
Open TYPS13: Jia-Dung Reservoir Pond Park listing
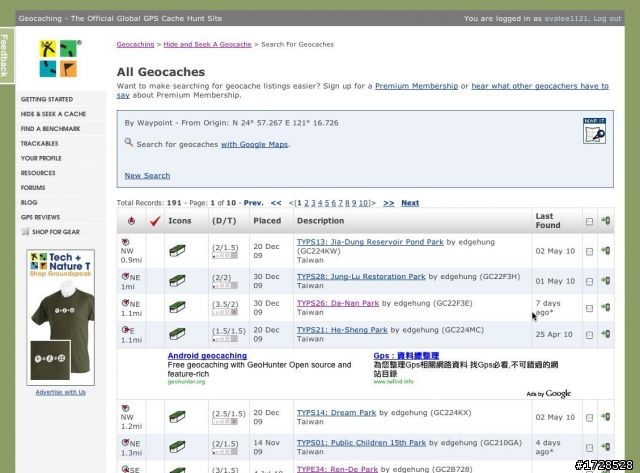[x=370, y=242]
